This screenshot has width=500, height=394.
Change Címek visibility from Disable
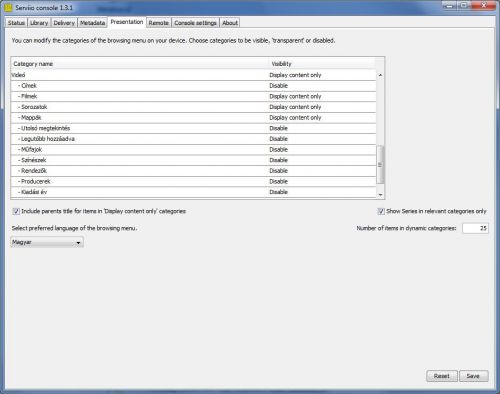point(322,86)
